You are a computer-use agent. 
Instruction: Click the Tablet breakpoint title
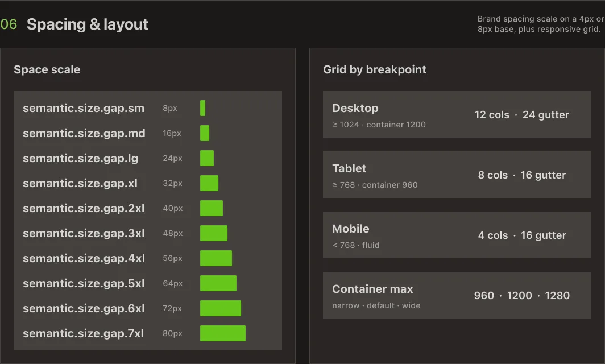pos(349,169)
